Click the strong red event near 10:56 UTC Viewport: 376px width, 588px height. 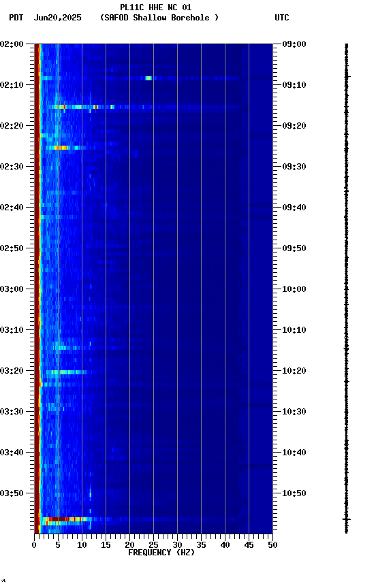click(64, 519)
